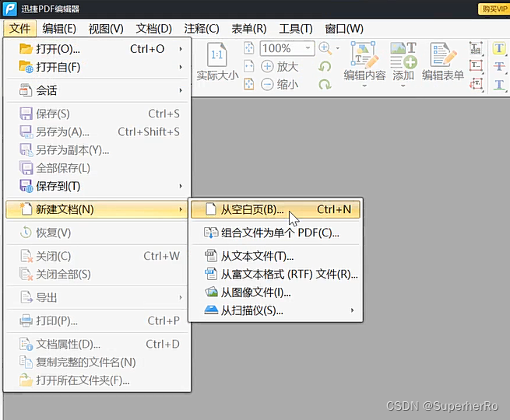Expand the 导出 submenu arrow
The height and width of the screenshot is (420, 510).
tap(181, 298)
